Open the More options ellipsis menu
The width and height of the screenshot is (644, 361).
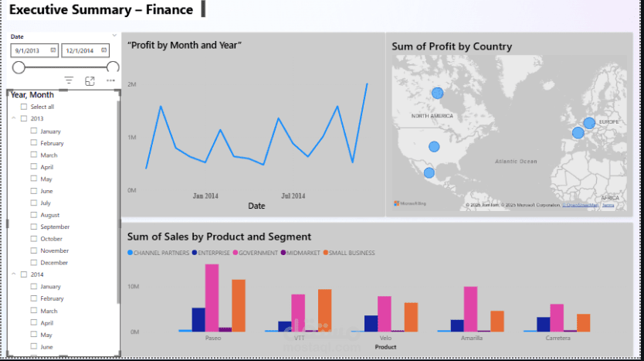click(x=111, y=80)
